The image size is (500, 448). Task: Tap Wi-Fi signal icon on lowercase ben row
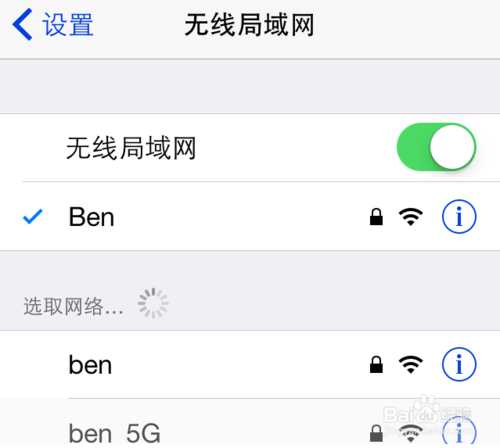click(411, 365)
